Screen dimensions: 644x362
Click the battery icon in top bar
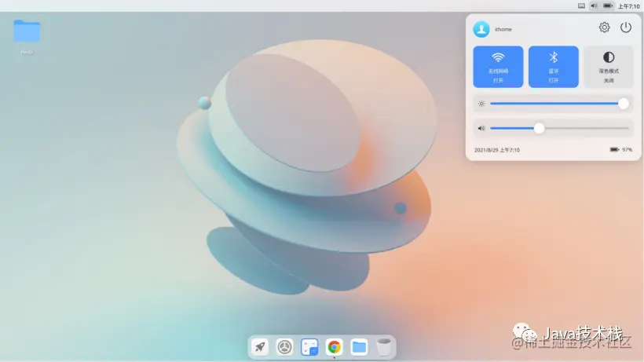[608, 5]
